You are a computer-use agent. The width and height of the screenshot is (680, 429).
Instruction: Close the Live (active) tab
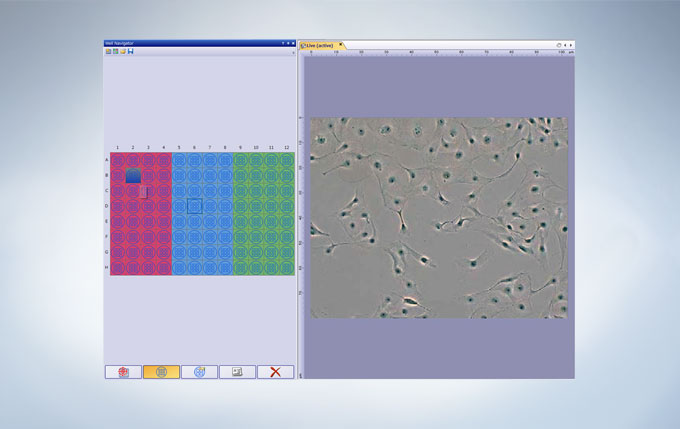340,45
